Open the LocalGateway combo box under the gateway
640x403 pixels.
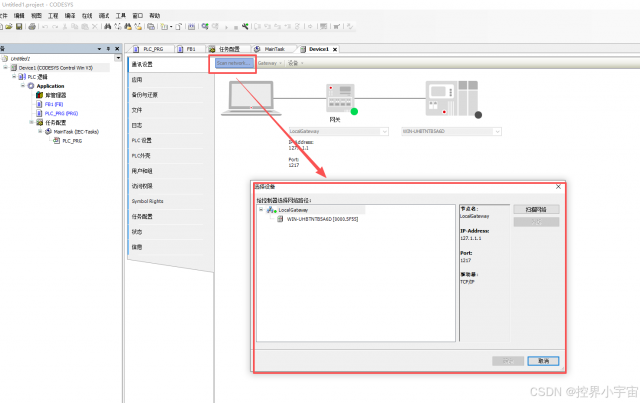click(x=336, y=130)
